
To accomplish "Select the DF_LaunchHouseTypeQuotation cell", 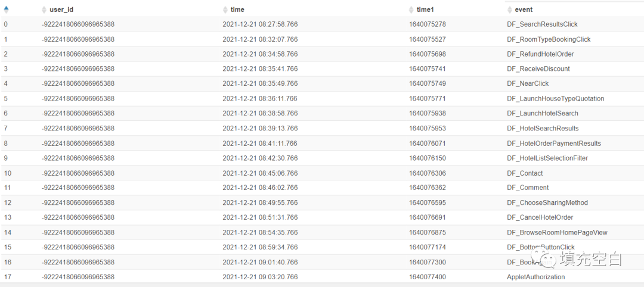I will 556,98.
